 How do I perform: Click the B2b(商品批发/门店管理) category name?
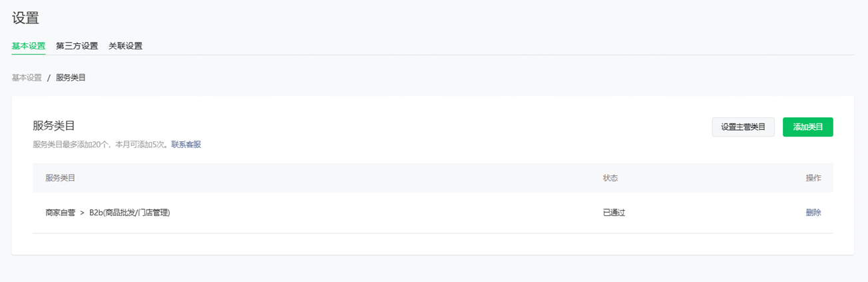pyautogui.click(x=130, y=213)
